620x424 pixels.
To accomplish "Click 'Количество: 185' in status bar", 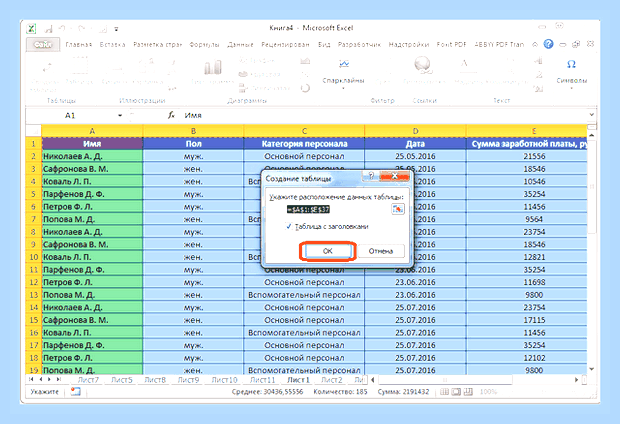I will point(340,392).
